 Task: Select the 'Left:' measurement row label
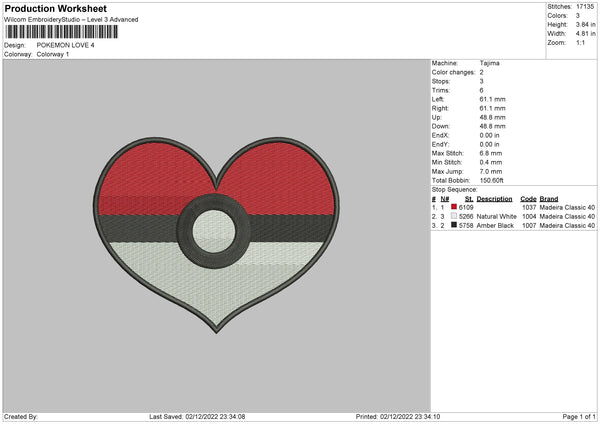pos(438,99)
